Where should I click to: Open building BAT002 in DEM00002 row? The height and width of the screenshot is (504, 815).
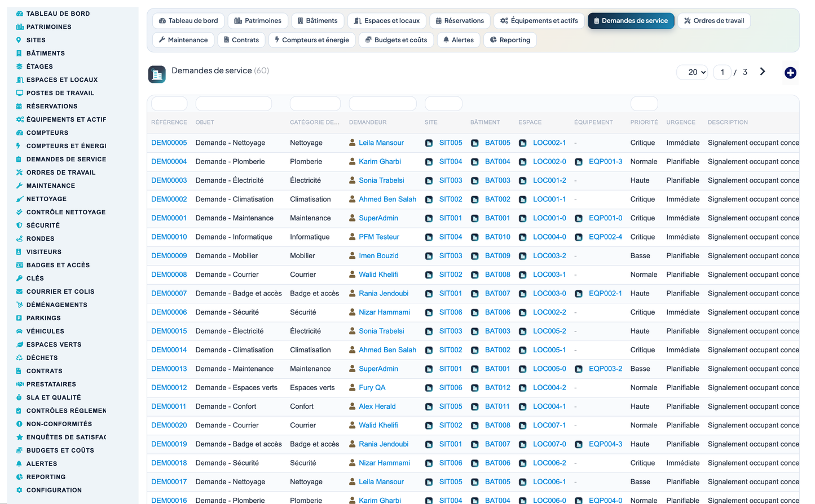(497, 199)
